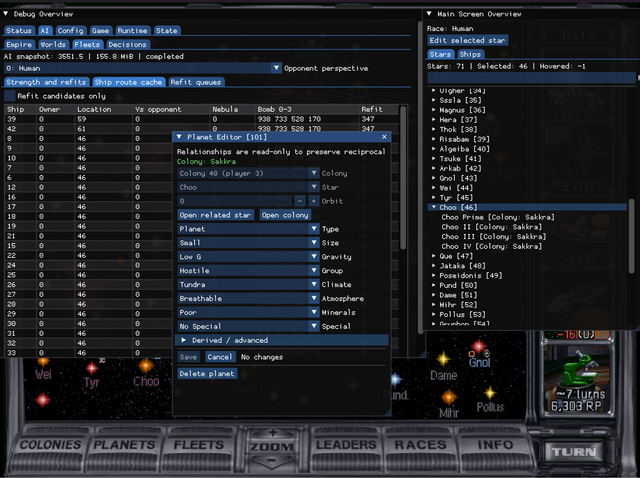The height and width of the screenshot is (478, 640).
Task: Select Choo III colony entry
Action: click(x=493, y=237)
